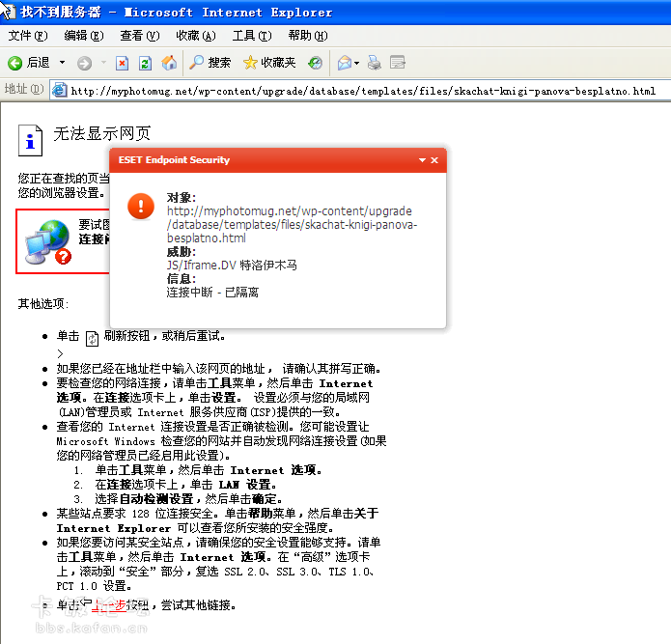671x644 pixels.
Task: Click the Mail envelope icon
Action: coord(344,63)
